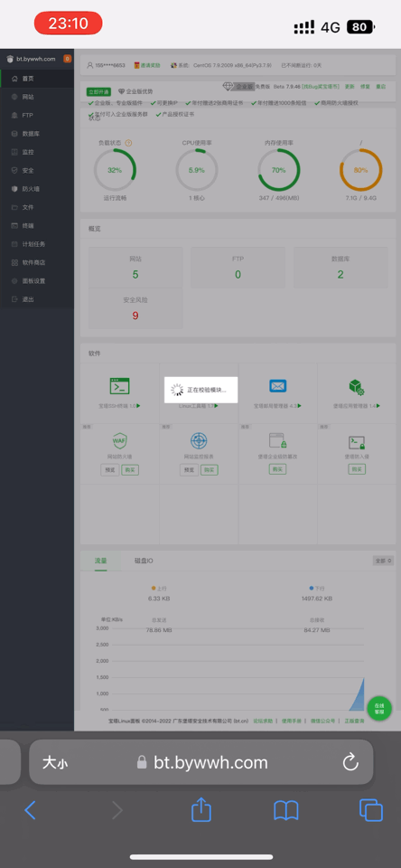This screenshot has height=868, width=401.
Task: Click the 负载状态 help question icon
Action: pyautogui.click(x=128, y=142)
